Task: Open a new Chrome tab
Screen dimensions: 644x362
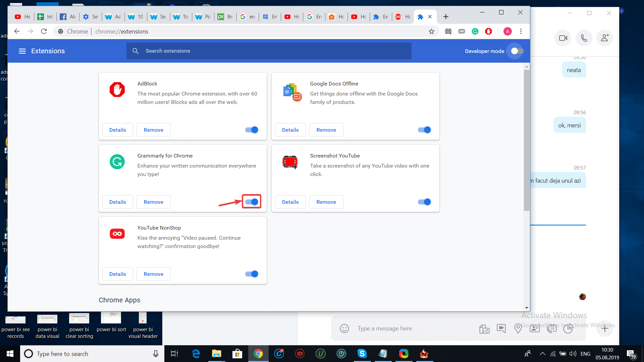Action: coord(446,17)
